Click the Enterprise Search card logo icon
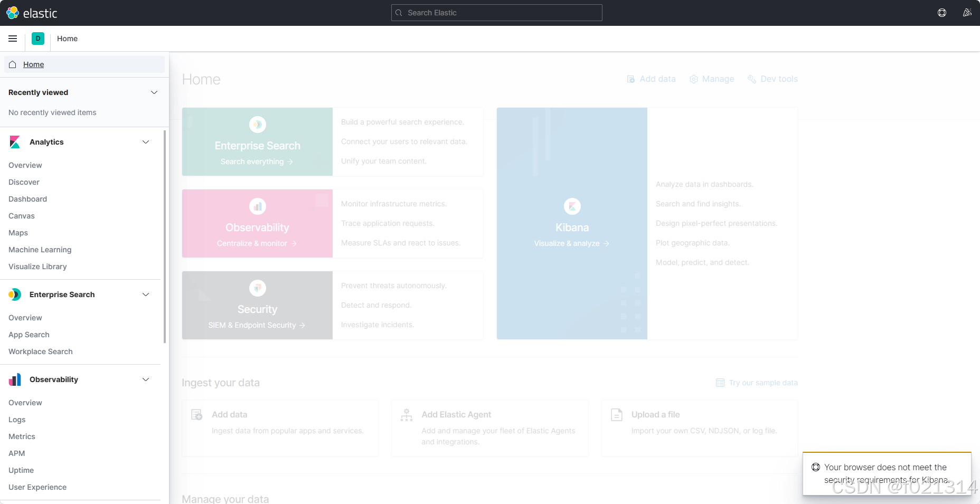This screenshot has width=980, height=504. tap(258, 125)
